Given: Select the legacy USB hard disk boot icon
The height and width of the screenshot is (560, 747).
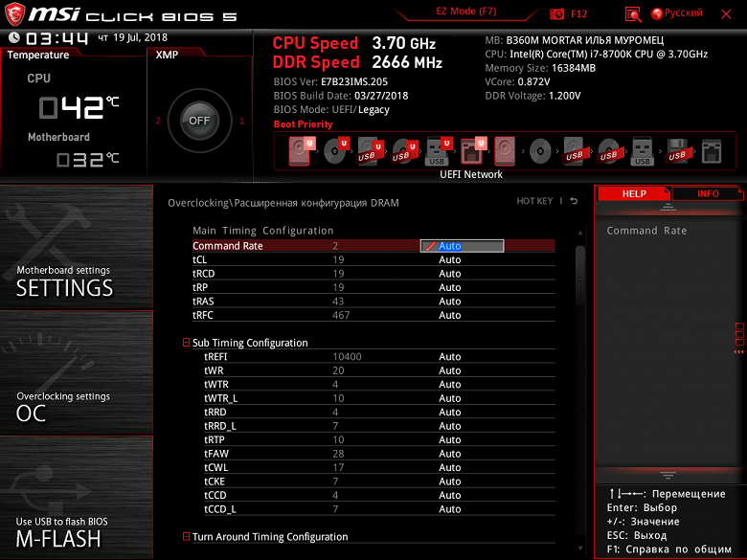Looking at the screenshot, I should (574, 151).
